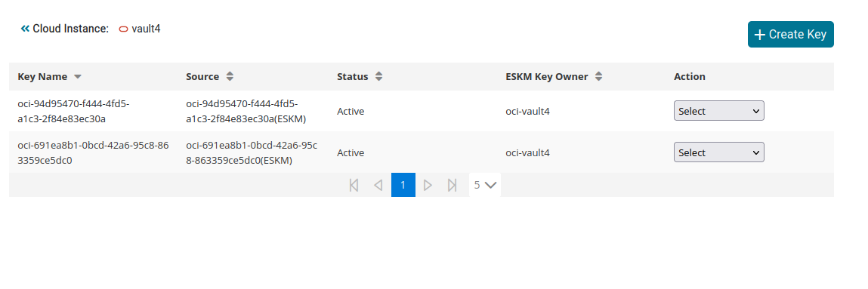Click oci-vault4 owner in the oci-691ea8b1 row

[527, 152]
